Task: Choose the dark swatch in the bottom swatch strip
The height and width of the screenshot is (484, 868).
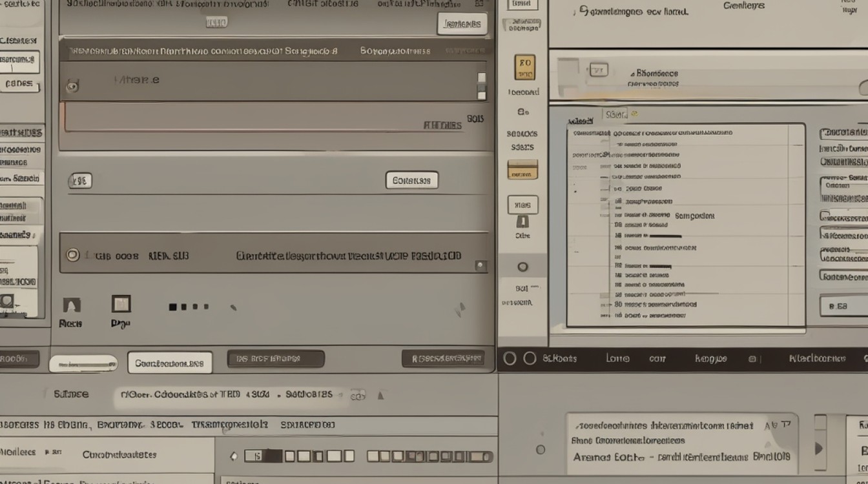Action: click(274, 456)
